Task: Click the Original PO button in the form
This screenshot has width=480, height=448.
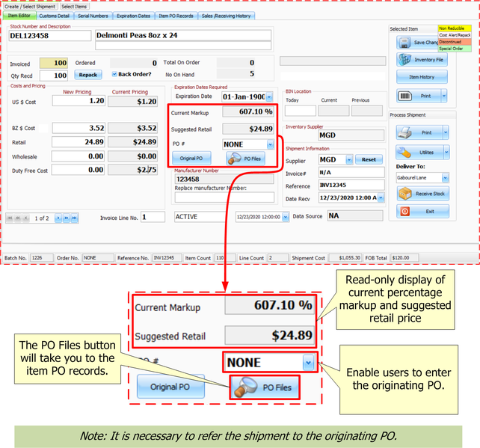Action: [191, 159]
